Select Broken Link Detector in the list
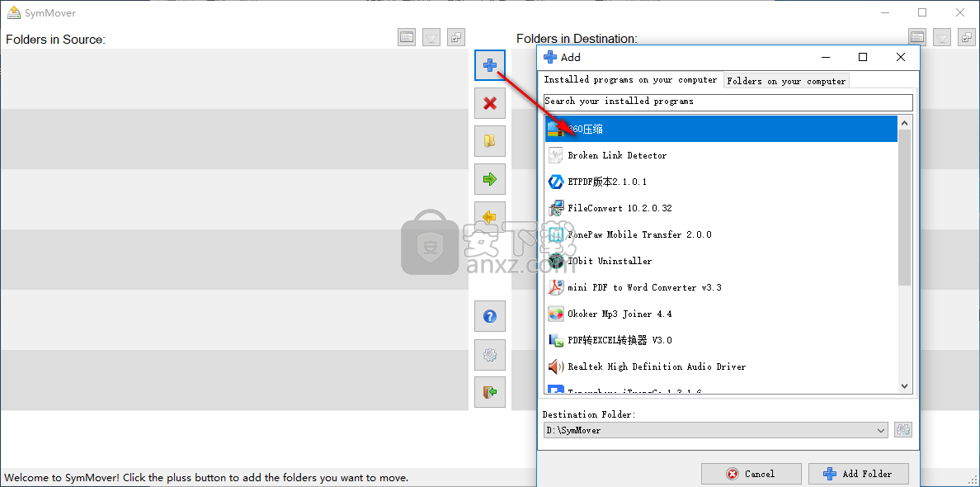Viewport: 980px width, 487px height. tap(721, 155)
